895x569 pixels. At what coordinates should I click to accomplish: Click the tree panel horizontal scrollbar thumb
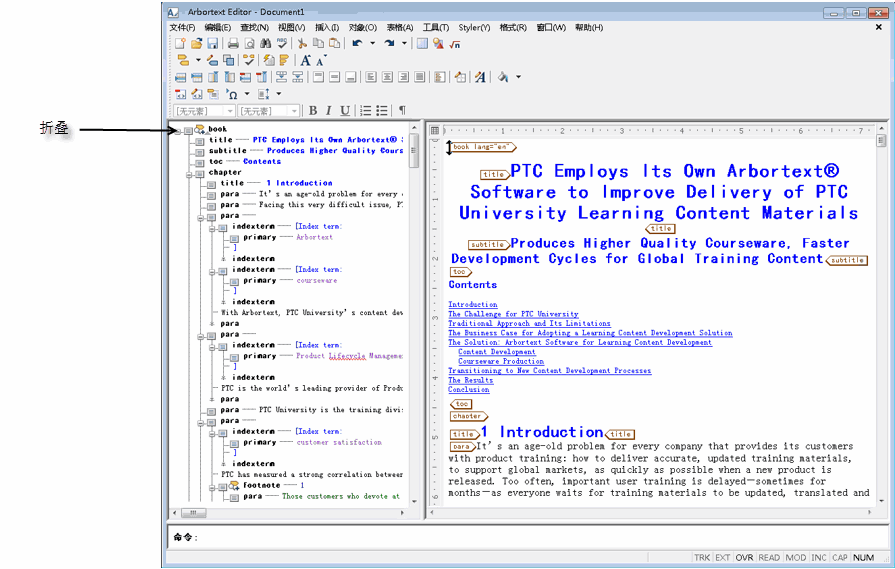tap(193, 513)
